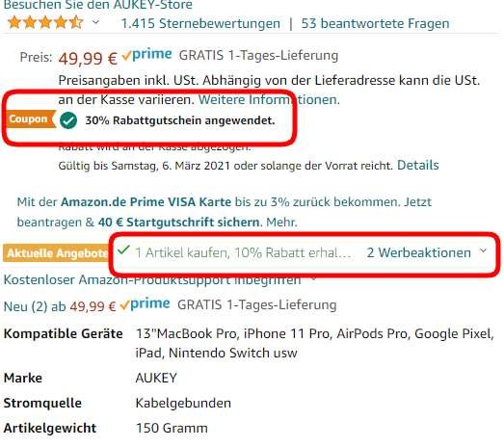Click the orange Coupon badge
The image size is (504, 447).
point(31,118)
